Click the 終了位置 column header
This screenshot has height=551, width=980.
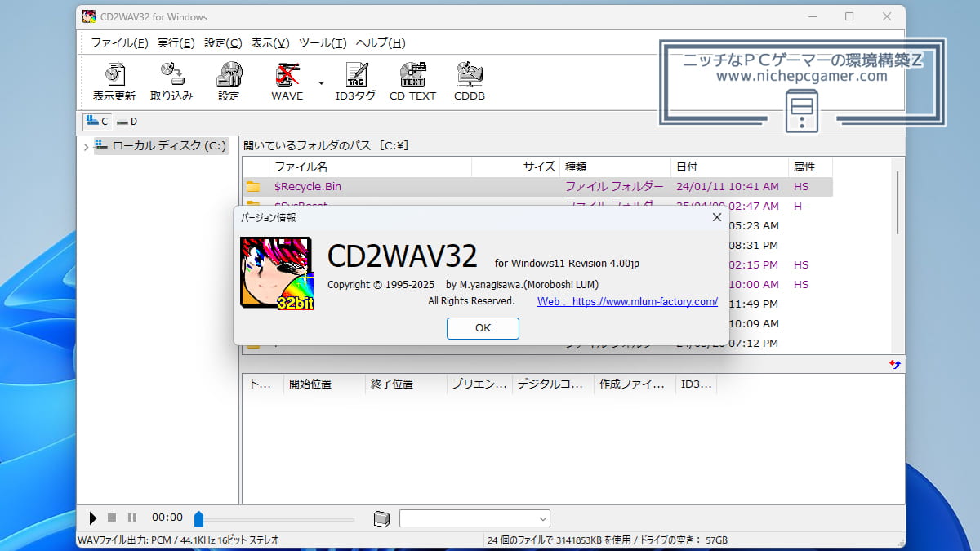coord(406,384)
